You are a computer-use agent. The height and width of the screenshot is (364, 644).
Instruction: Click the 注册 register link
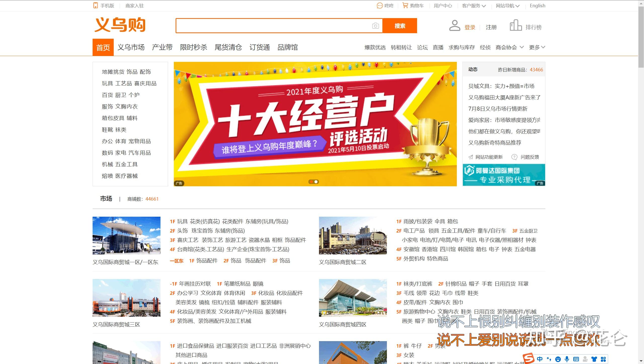(491, 27)
